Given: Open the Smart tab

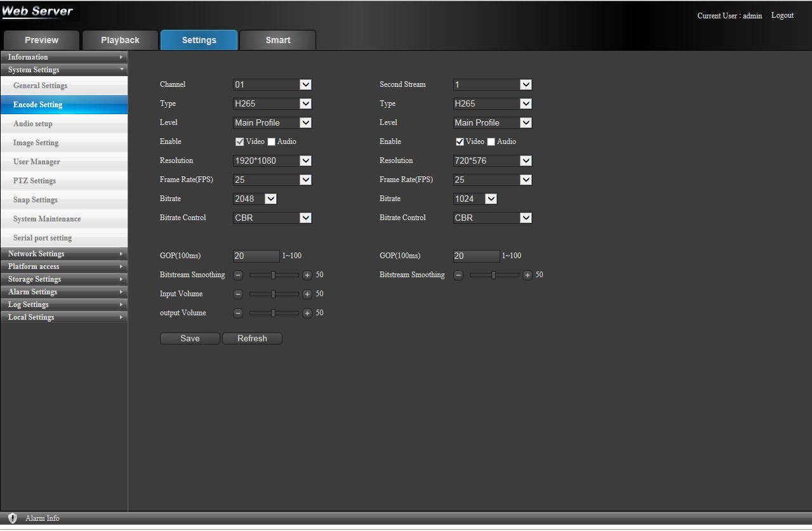Looking at the screenshot, I should point(277,40).
